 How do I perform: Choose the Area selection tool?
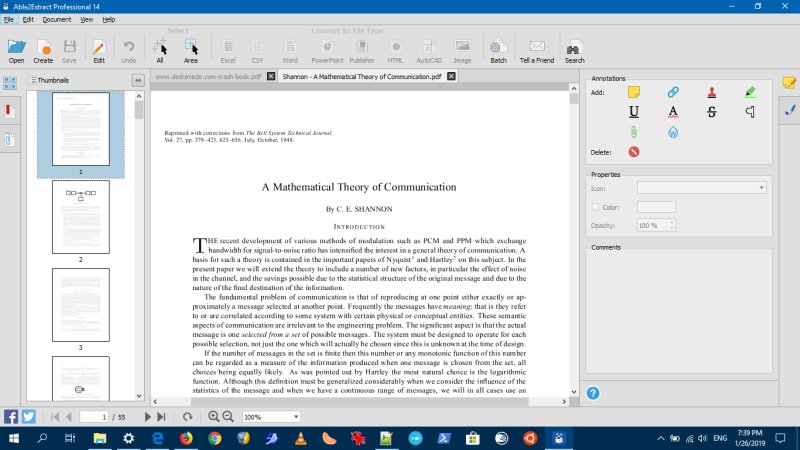click(x=191, y=51)
